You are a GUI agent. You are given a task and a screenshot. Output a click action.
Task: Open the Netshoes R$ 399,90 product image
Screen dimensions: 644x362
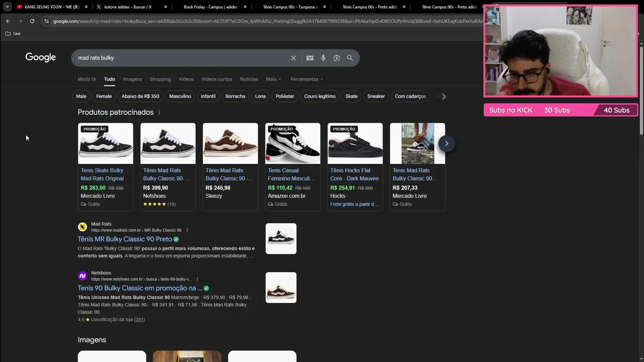click(x=168, y=143)
